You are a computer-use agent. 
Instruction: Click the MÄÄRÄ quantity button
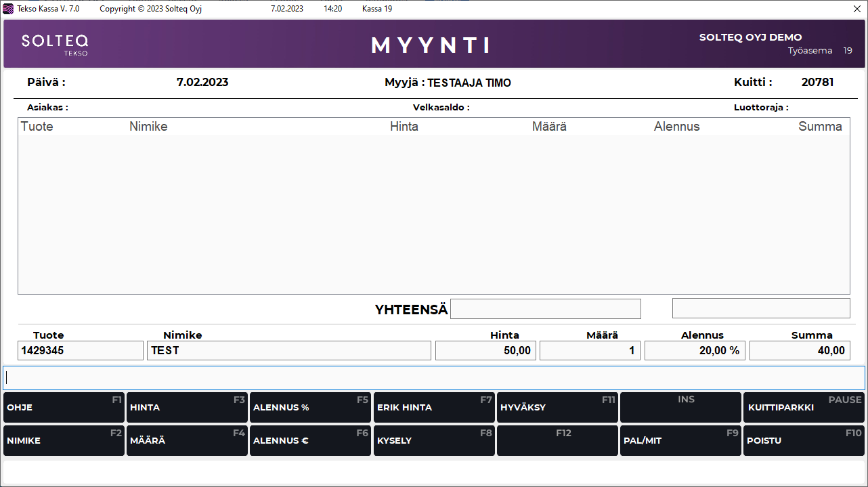pyautogui.click(x=187, y=440)
